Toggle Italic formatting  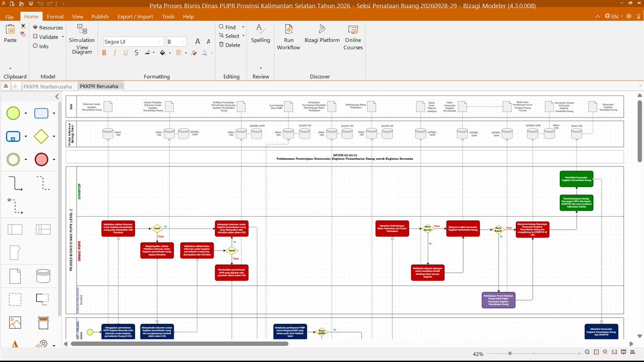click(x=115, y=53)
